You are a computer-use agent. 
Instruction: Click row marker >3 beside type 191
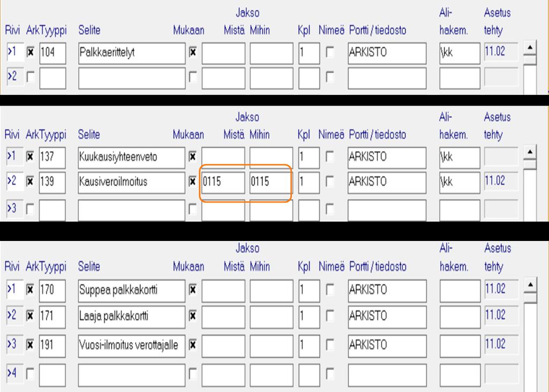[x=12, y=344]
